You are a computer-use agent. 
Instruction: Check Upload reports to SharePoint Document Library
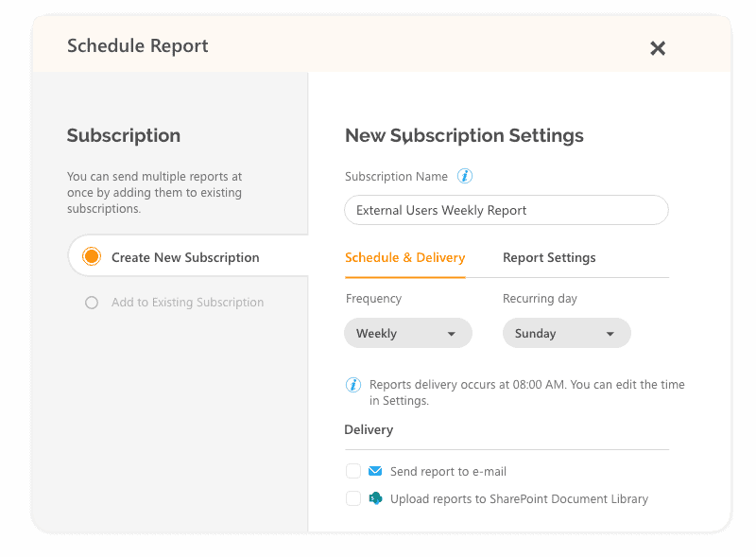tap(353, 498)
